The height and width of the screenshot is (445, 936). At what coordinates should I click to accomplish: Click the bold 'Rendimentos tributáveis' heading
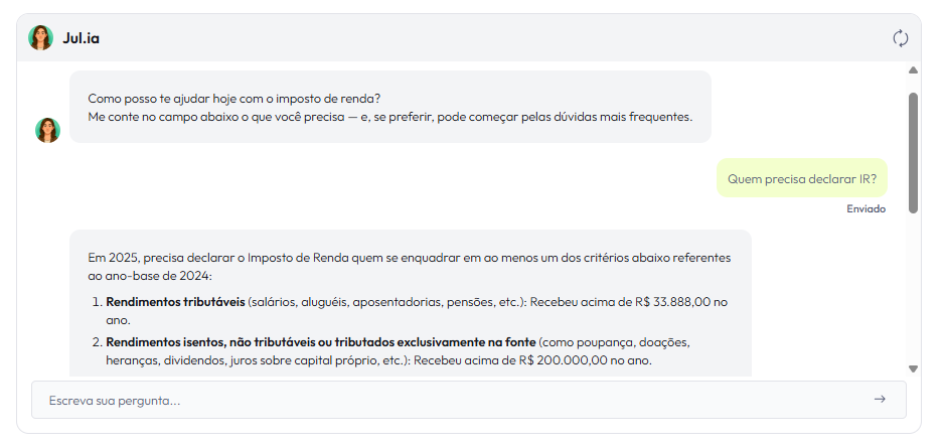pos(175,301)
